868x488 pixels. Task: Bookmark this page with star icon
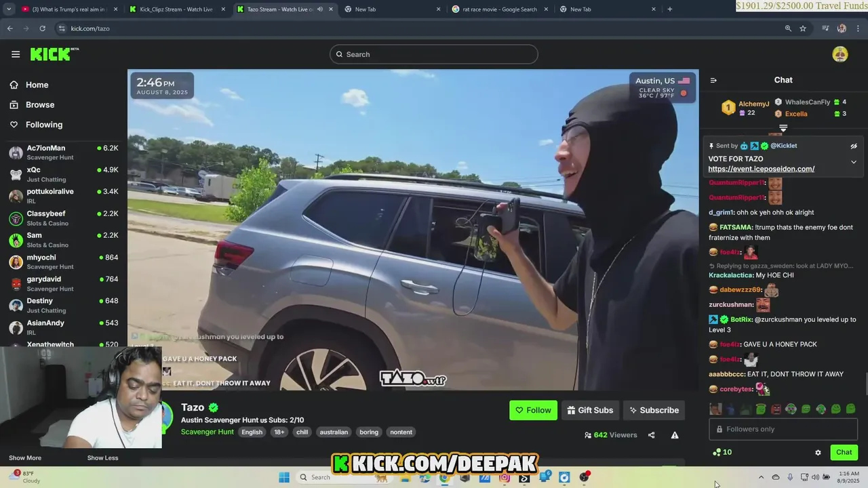(x=803, y=28)
